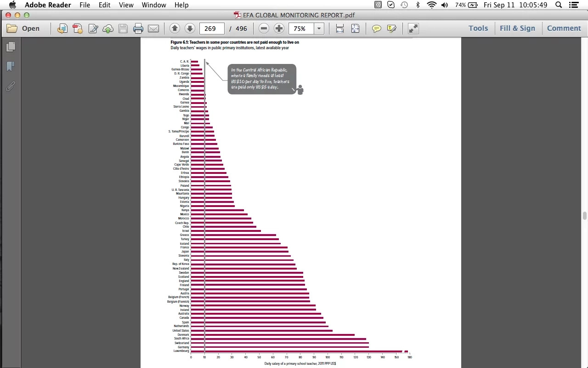Screen dimensions: 588x368
Task: Open the Edit menu
Action: (104, 5)
